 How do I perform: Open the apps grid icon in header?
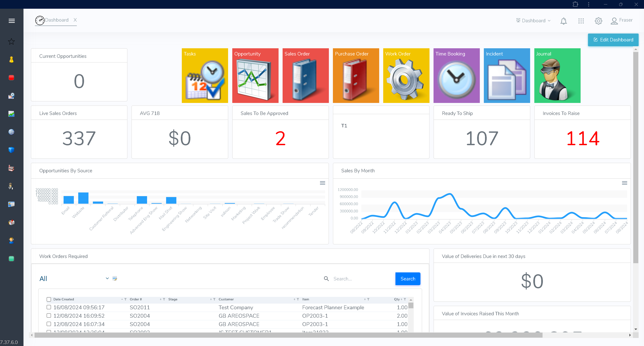click(x=581, y=21)
